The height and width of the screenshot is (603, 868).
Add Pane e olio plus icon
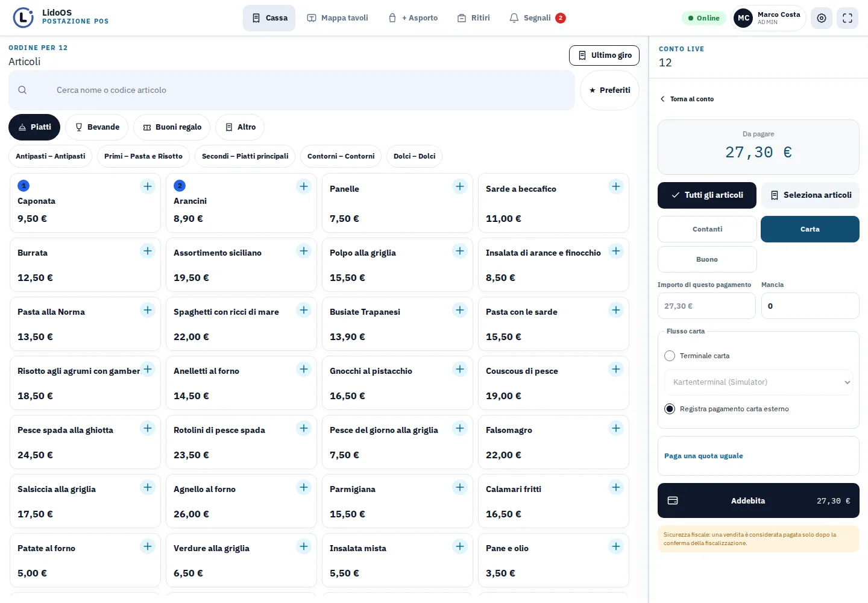click(616, 546)
